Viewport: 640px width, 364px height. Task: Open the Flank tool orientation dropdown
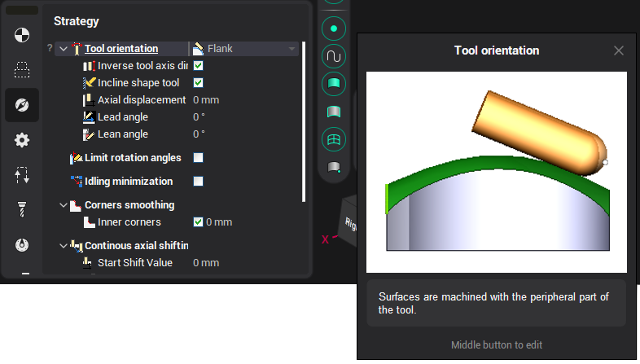245,49
